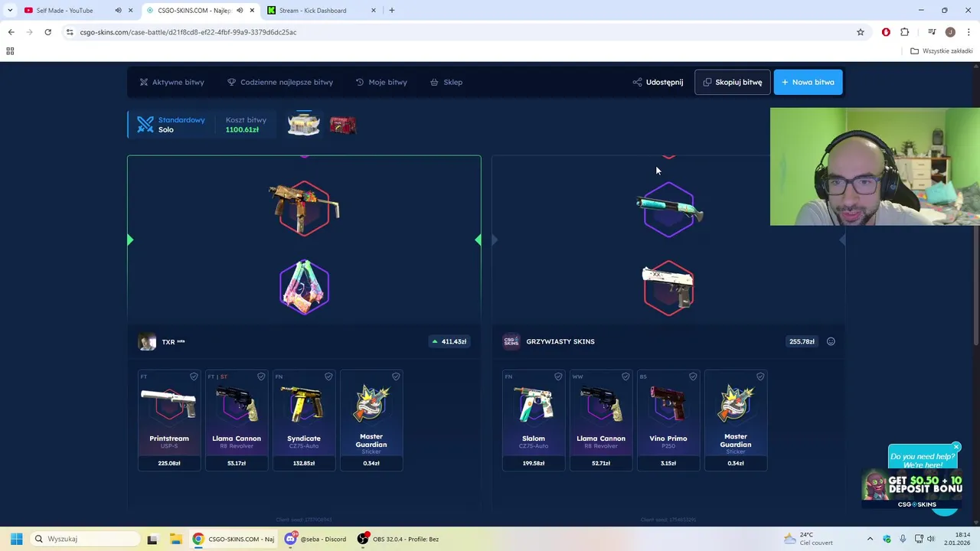Show hidden system tray icons
This screenshot has height=551, width=980.
coord(870,539)
